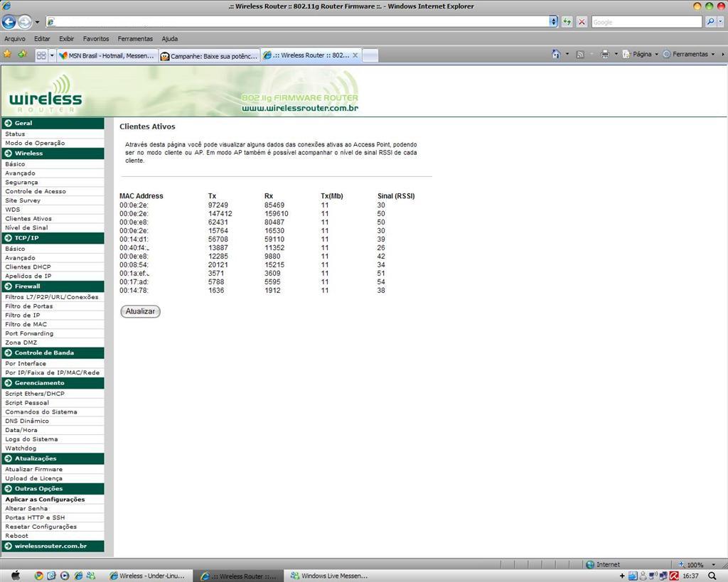
Task: Click the Atualizar button
Action: 140,311
